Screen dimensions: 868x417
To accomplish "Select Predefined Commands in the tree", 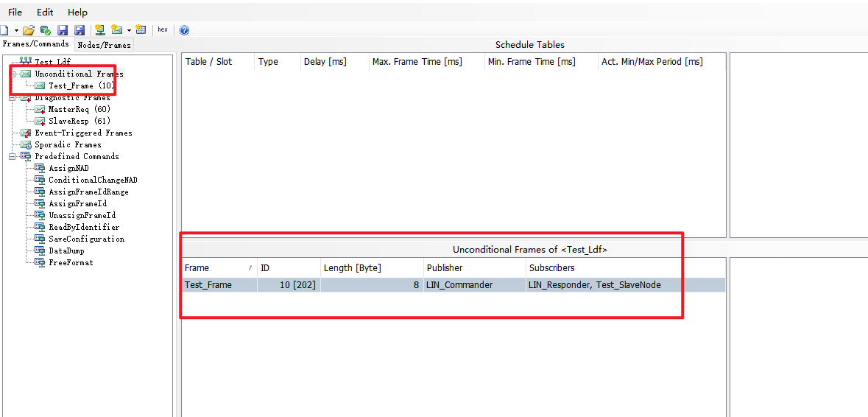I will pyautogui.click(x=77, y=156).
